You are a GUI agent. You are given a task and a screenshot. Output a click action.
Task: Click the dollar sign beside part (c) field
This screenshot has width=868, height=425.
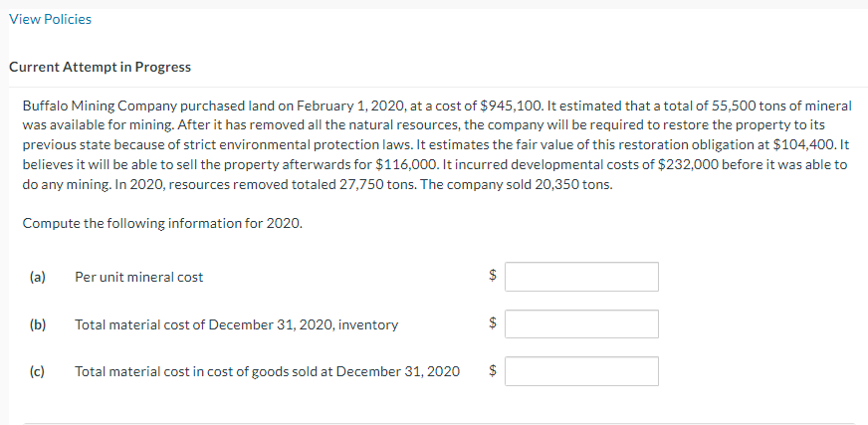pyautogui.click(x=491, y=371)
